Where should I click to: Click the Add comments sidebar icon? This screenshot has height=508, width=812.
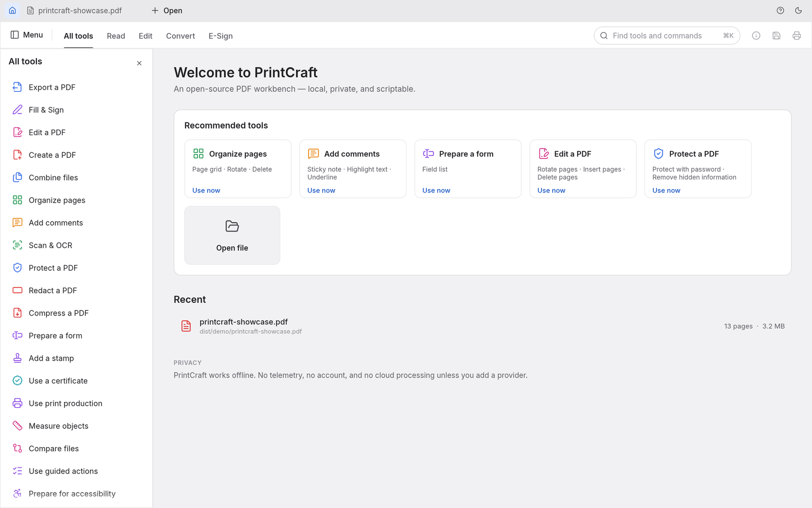point(17,223)
